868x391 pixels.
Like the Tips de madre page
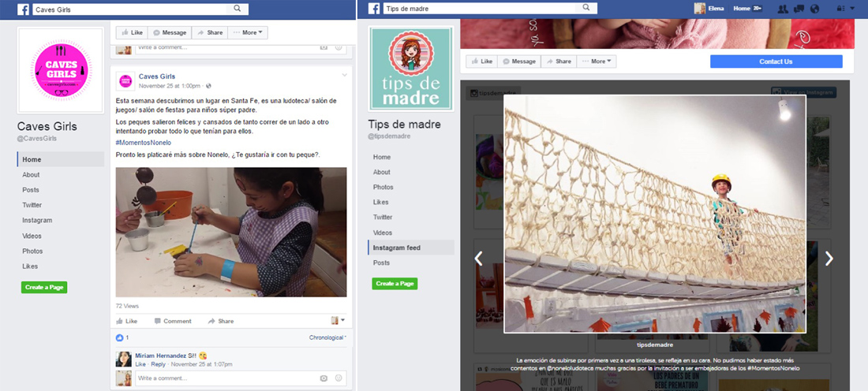481,61
